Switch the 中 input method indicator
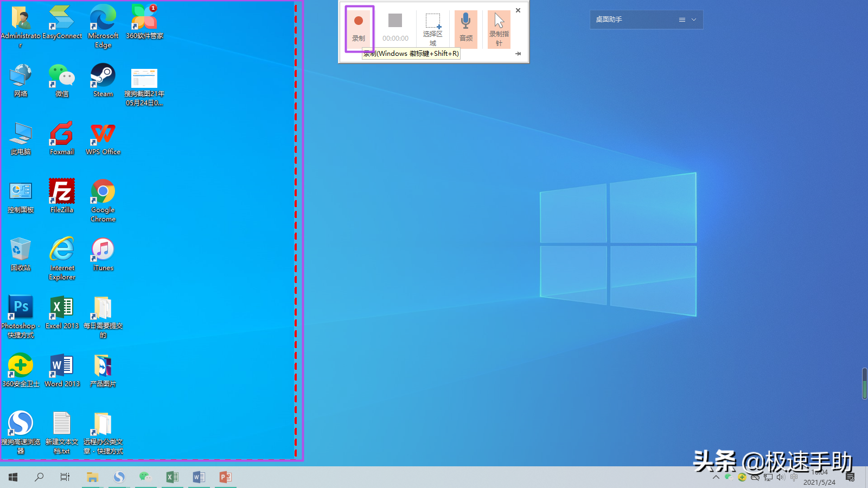 794,477
